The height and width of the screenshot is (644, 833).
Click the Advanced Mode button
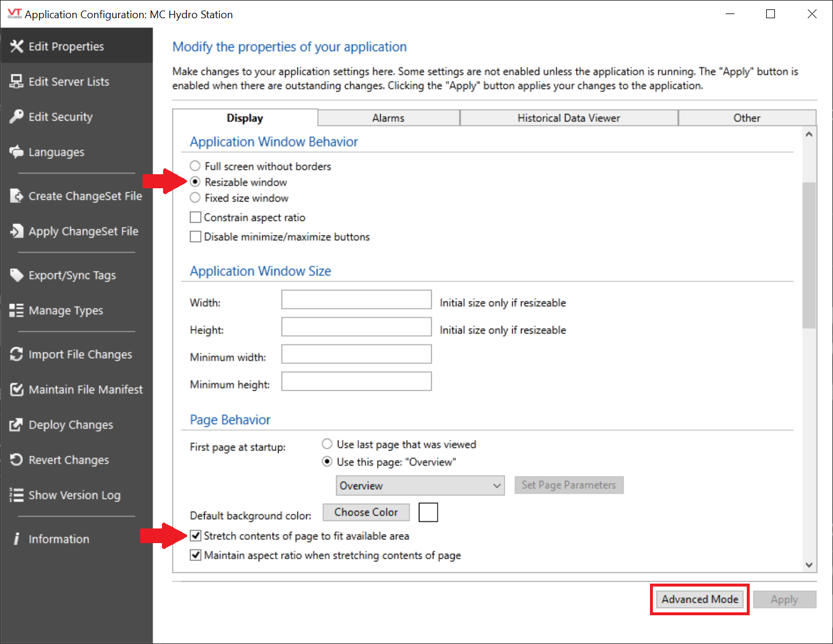point(700,599)
